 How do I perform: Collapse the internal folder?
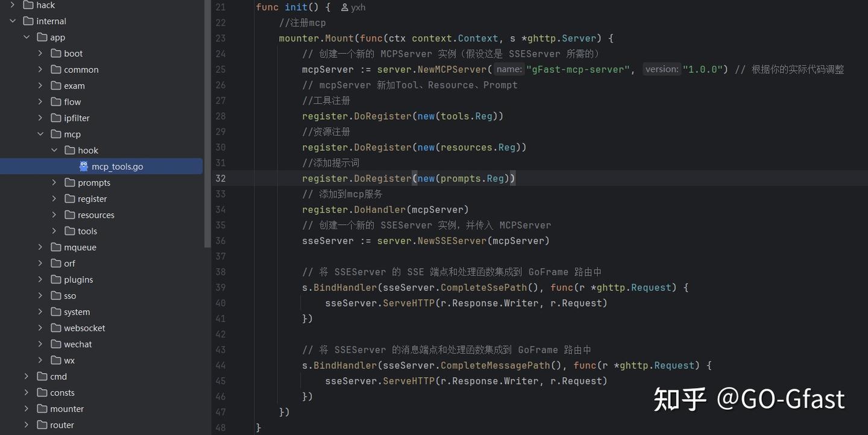point(12,20)
